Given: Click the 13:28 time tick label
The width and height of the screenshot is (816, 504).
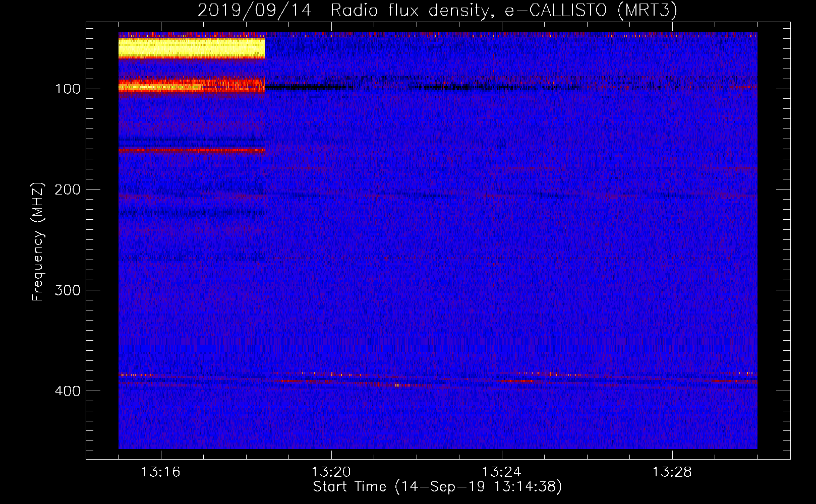Looking at the screenshot, I should tap(672, 472).
